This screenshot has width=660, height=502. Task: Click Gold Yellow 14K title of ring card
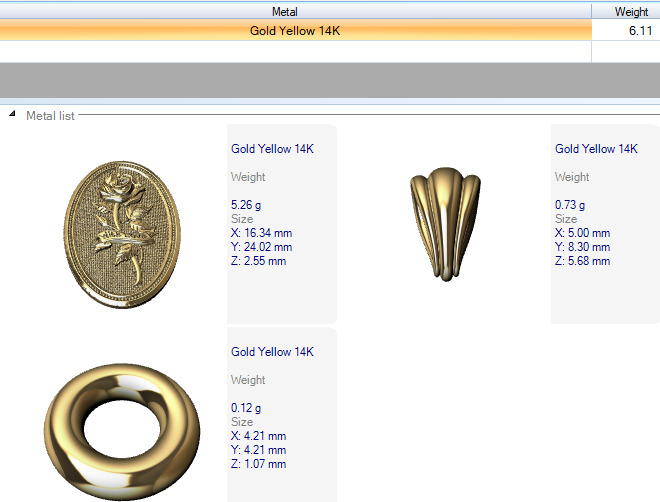click(x=272, y=351)
